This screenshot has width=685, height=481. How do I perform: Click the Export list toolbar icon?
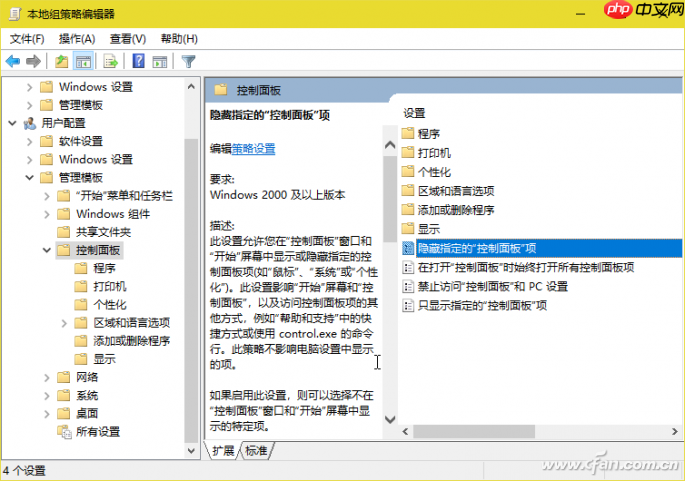coord(111,62)
